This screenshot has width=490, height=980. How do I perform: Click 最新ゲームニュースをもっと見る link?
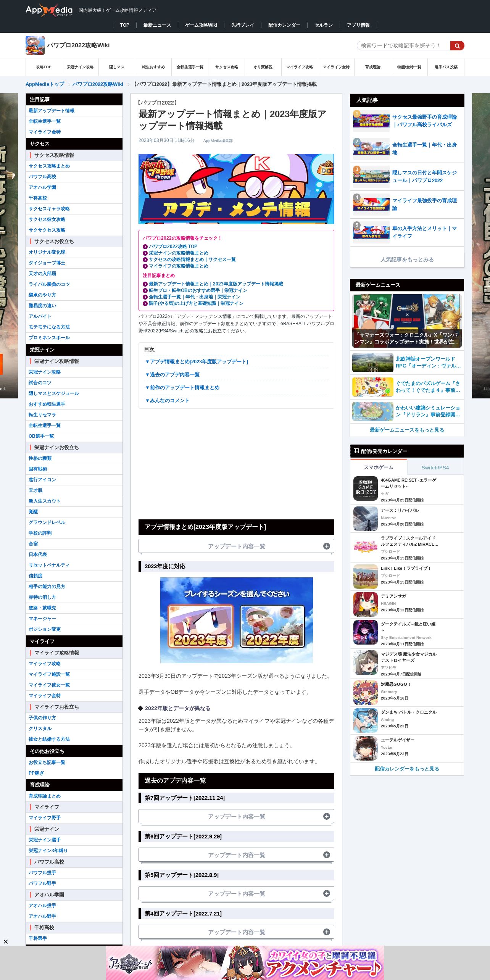[x=407, y=430]
